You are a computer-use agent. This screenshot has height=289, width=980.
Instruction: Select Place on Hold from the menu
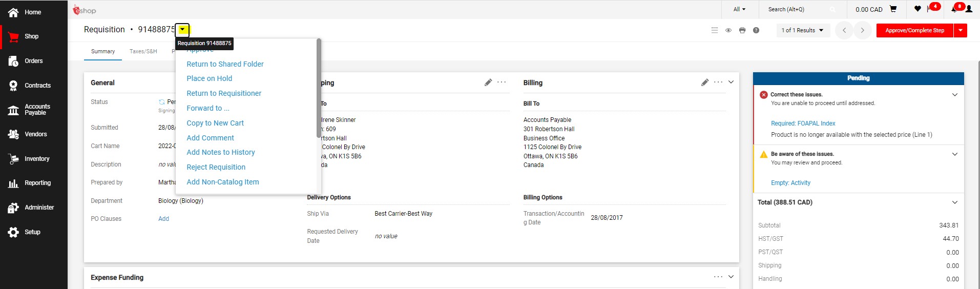[x=209, y=78]
